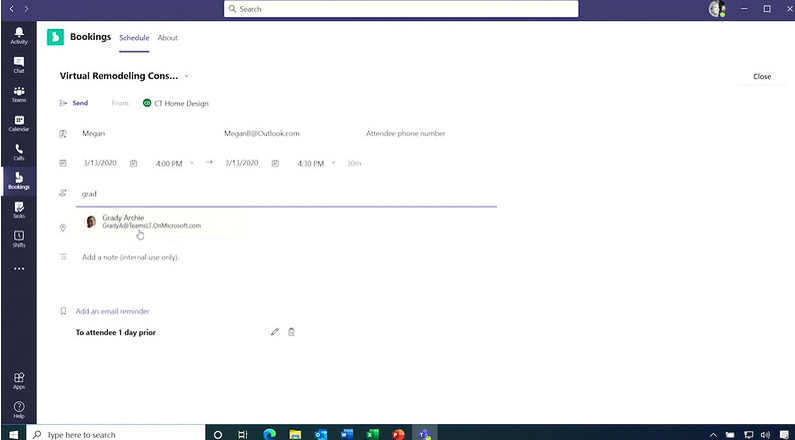The height and width of the screenshot is (440, 795).
Task: Click the CT Home Design sender name
Action: pyautogui.click(x=182, y=103)
